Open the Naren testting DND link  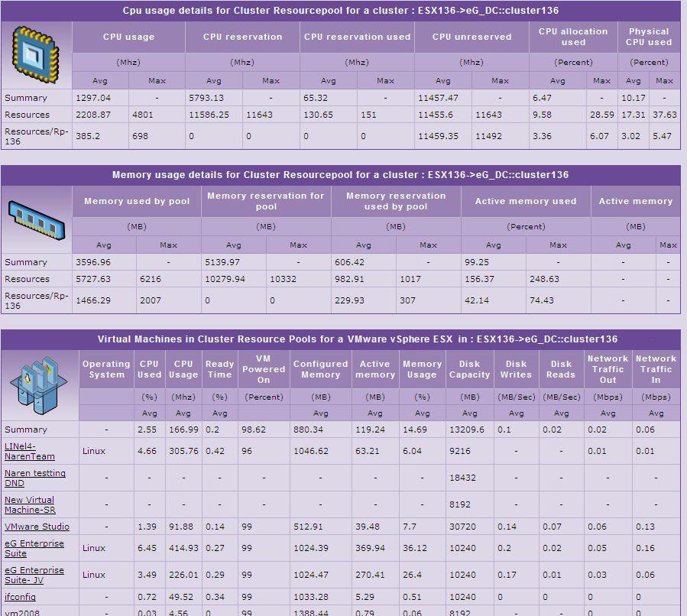point(35,478)
